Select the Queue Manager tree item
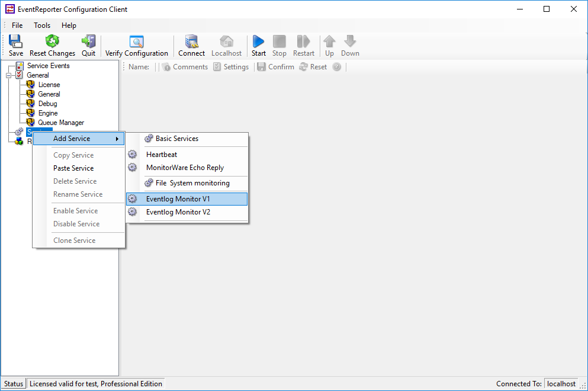 tap(61, 123)
